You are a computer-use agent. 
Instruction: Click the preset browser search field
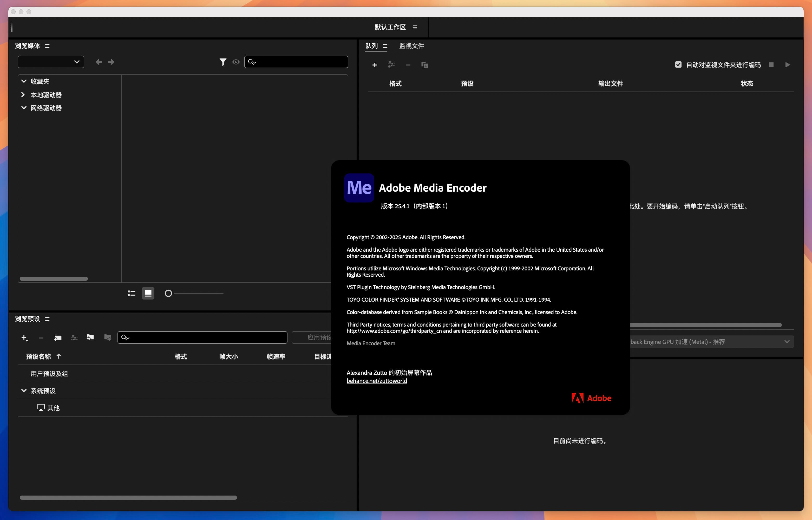click(x=202, y=338)
